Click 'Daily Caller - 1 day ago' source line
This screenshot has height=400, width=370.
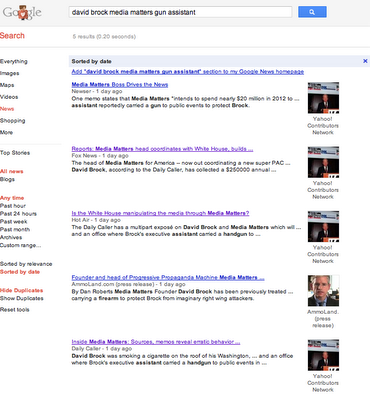(102, 349)
